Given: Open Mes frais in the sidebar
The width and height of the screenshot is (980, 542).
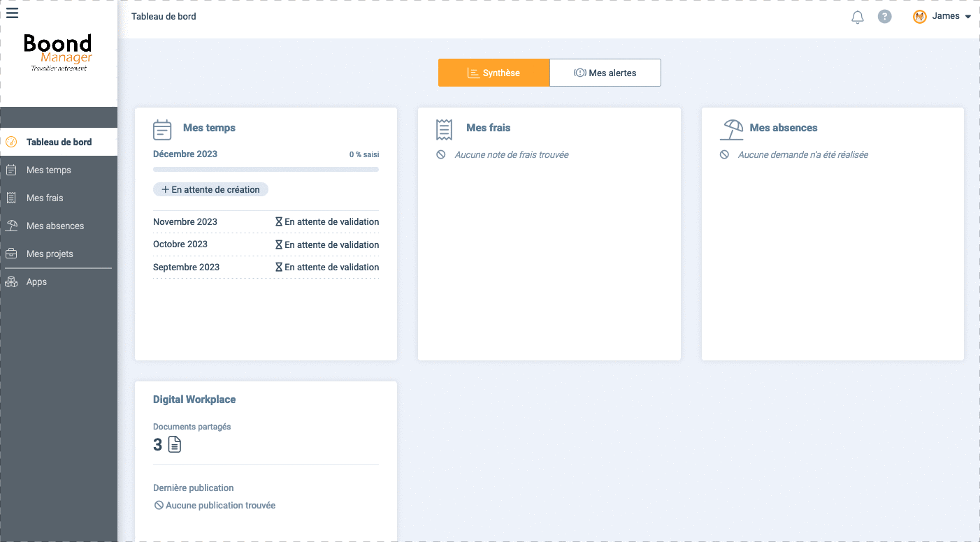Looking at the screenshot, I should 59,198.
